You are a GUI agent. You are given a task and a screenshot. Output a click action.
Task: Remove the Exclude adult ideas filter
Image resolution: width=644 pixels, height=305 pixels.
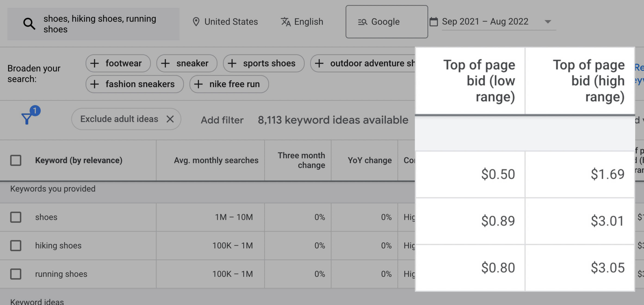[170, 119]
